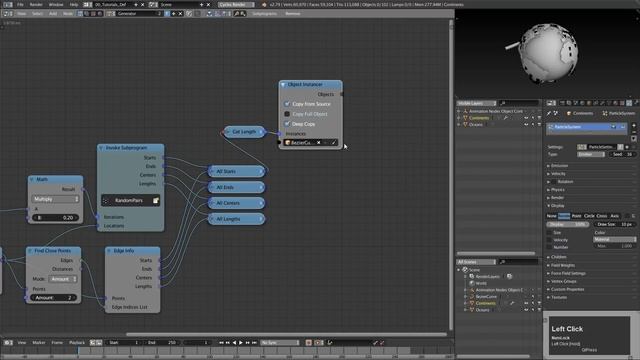
Task: Enable Size display checkbox
Action: [x=549, y=233]
